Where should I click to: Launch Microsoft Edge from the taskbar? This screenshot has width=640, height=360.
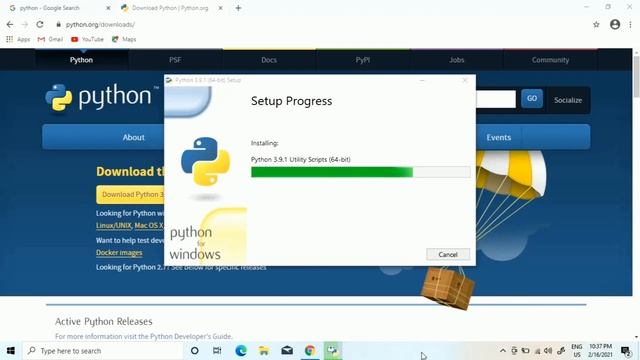[241, 351]
